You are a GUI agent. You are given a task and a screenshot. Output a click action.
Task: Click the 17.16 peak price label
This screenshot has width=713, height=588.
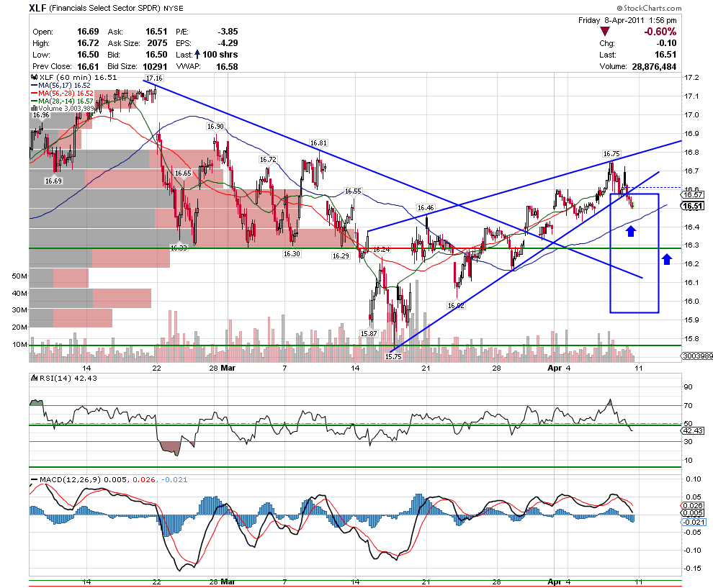click(x=154, y=78)
